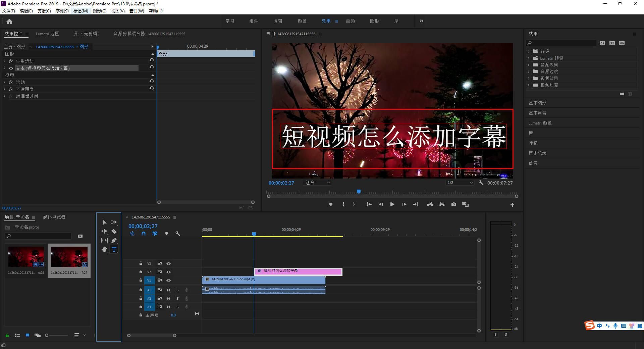Image resolution: width=644 pixels, height=349 pixels.
Task: Open the 标记 panel
Action: tap(533, 143)
